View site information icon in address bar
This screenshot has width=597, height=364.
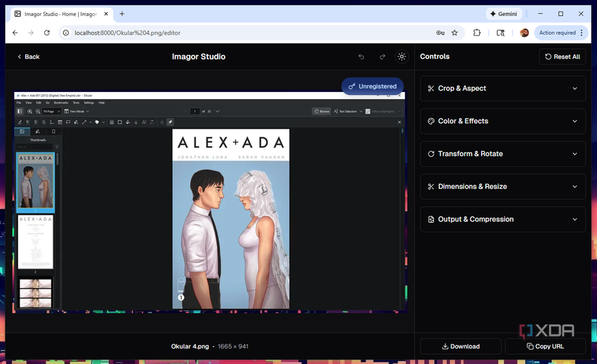[66, 33]
